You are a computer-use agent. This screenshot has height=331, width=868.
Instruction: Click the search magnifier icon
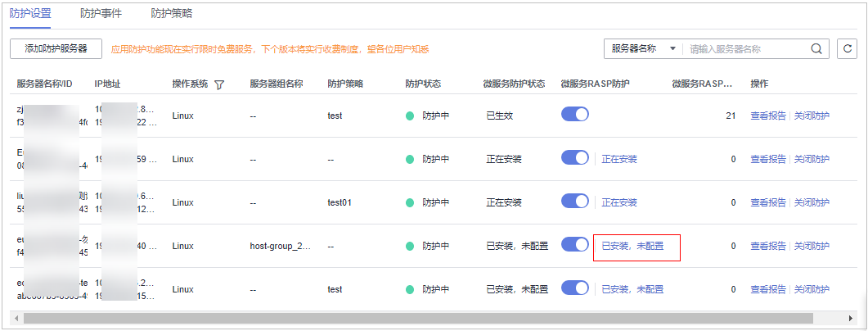click(816, 49)
